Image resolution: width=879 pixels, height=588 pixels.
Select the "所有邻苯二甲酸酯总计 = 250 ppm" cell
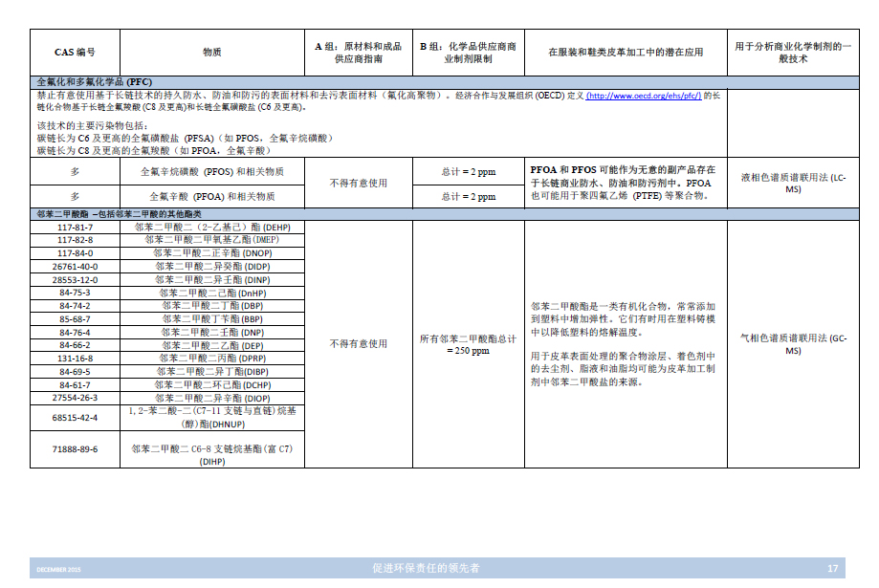click(468, 344)
